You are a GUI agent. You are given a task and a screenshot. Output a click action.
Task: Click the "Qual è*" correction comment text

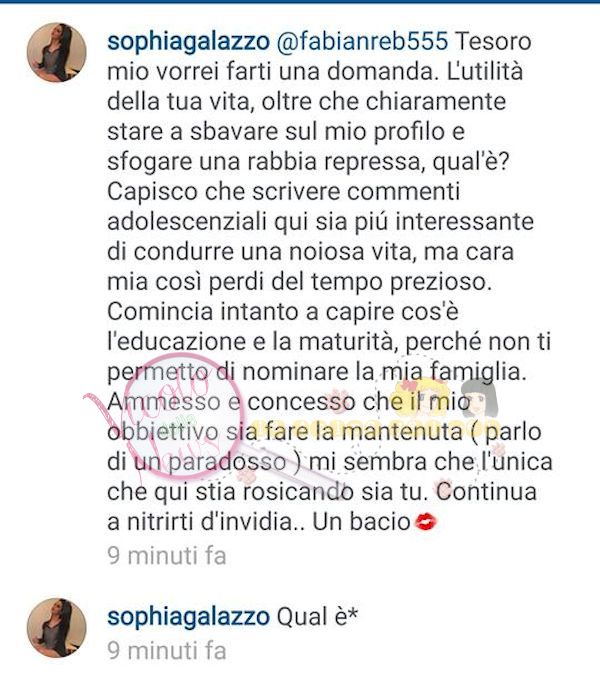pos(317,616)
